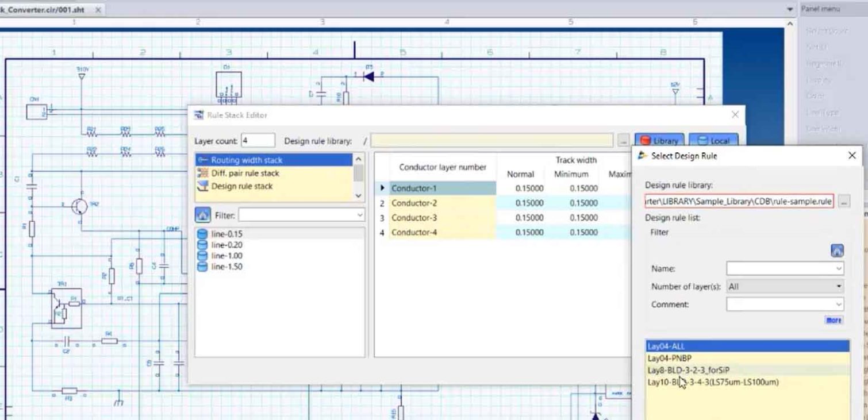Click the Local button
This screenshot has width=868, height=420.
(x=713, y=141)
